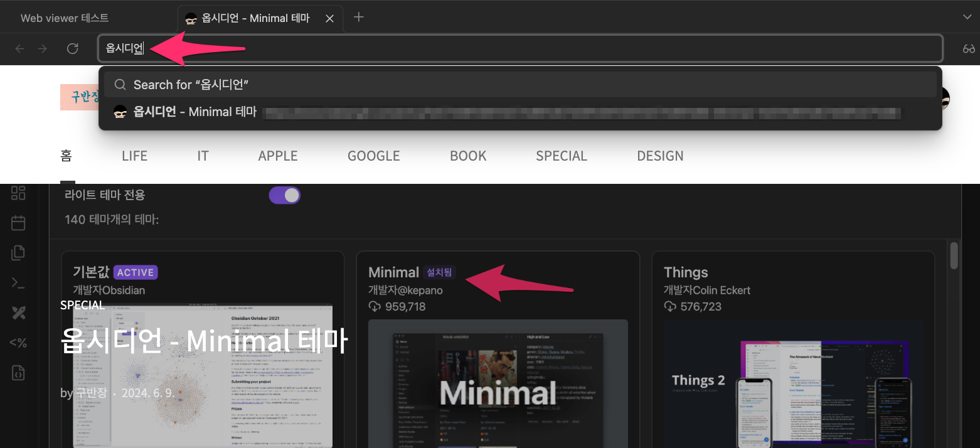Click the stacked files sidebar icon
Screen dimensions: 980x448
click(x=18, y=253)
